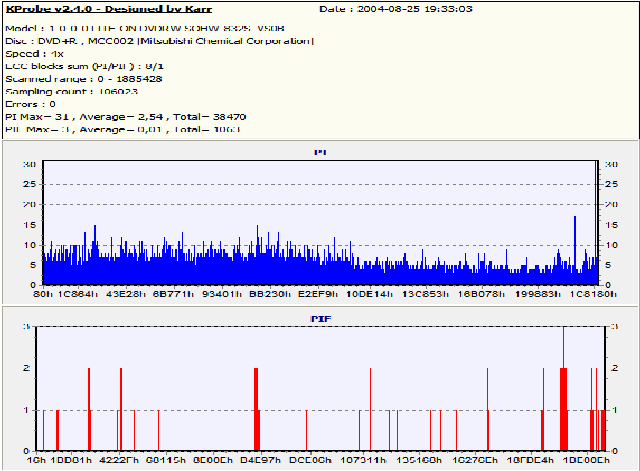The height and width of the screenshot is (471, 640).
Task: Click the 'Errors : 0' line
Action: coord(30,104)
